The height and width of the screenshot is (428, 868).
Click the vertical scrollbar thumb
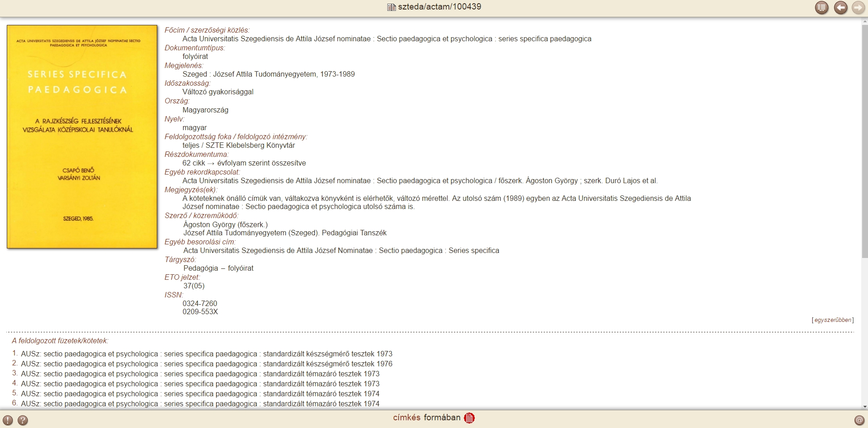[x=864, y=142]
